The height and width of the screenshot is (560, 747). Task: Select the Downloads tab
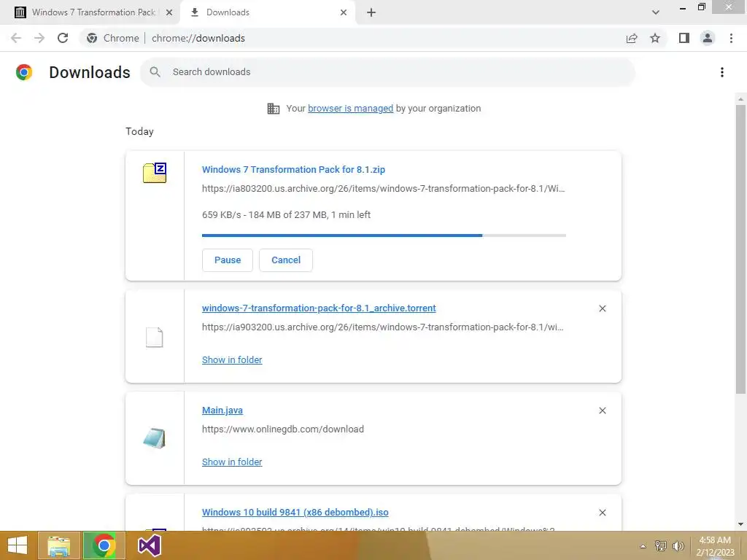pos(267,12)
